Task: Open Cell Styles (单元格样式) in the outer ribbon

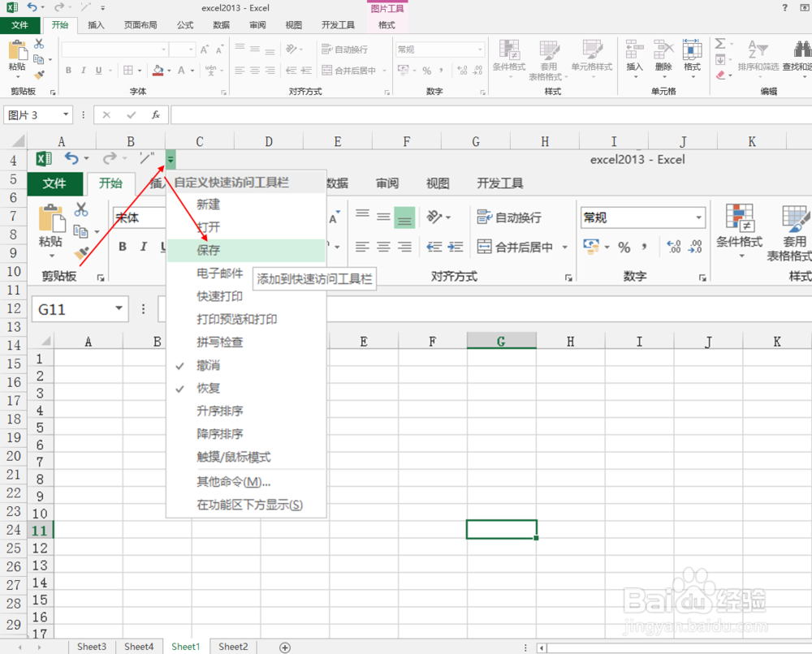Action: click(x=592, y=59)
